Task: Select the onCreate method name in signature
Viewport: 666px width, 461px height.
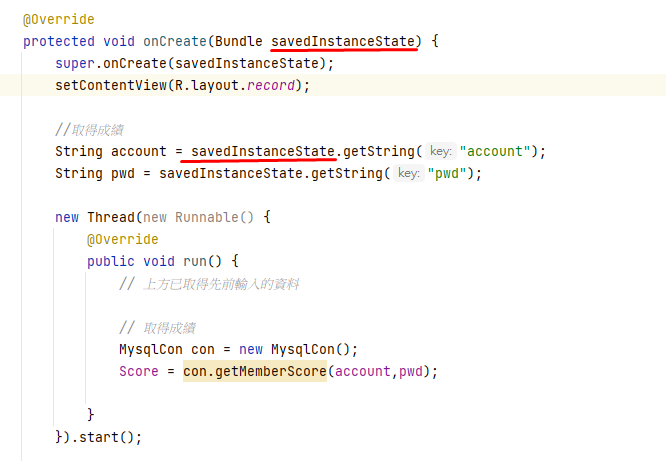Action: point(175,41)
